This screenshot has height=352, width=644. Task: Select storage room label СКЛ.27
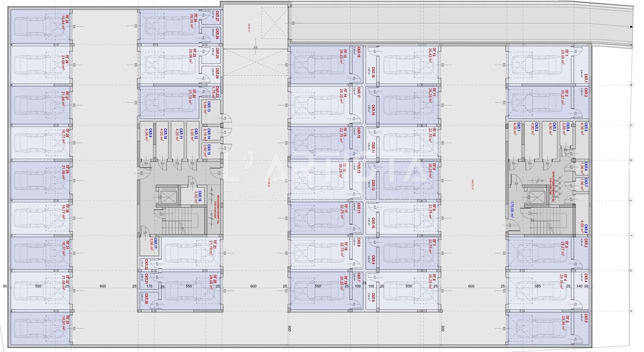tap(217, 17)
